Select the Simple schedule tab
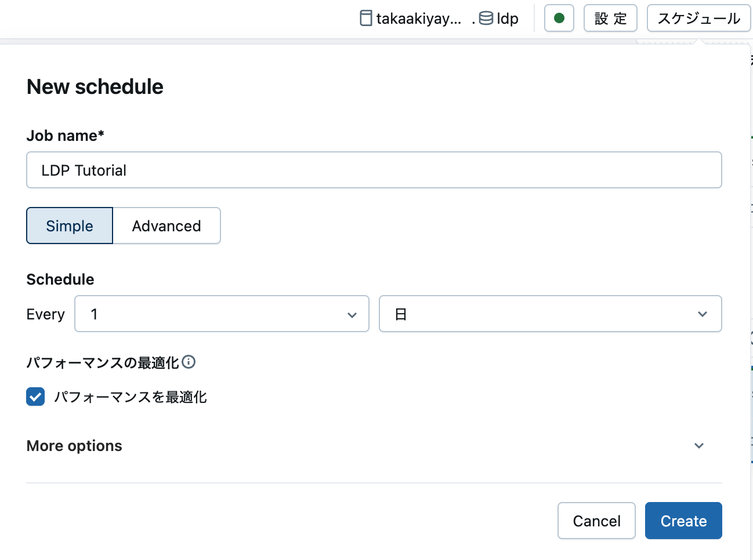The width and height of the screenshot is (753, 560). [70, 226]
